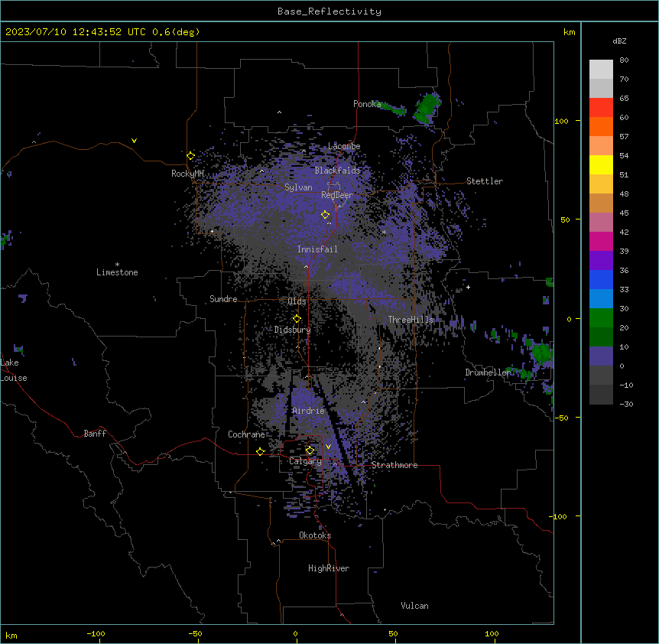Click the Sundre city label
The height and width of the screenshot is (644, 659).
click(223, 299)
